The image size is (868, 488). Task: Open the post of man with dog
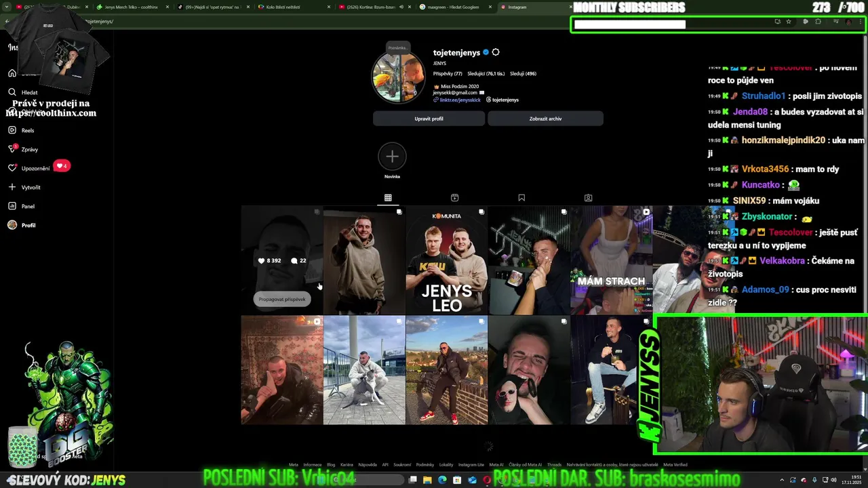(x=364, y=370)
